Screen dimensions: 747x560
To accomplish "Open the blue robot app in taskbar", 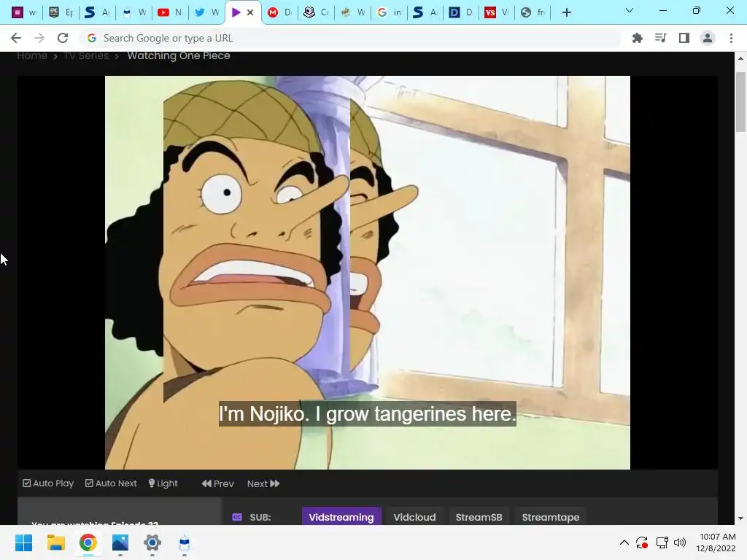I will click(185, 542).
